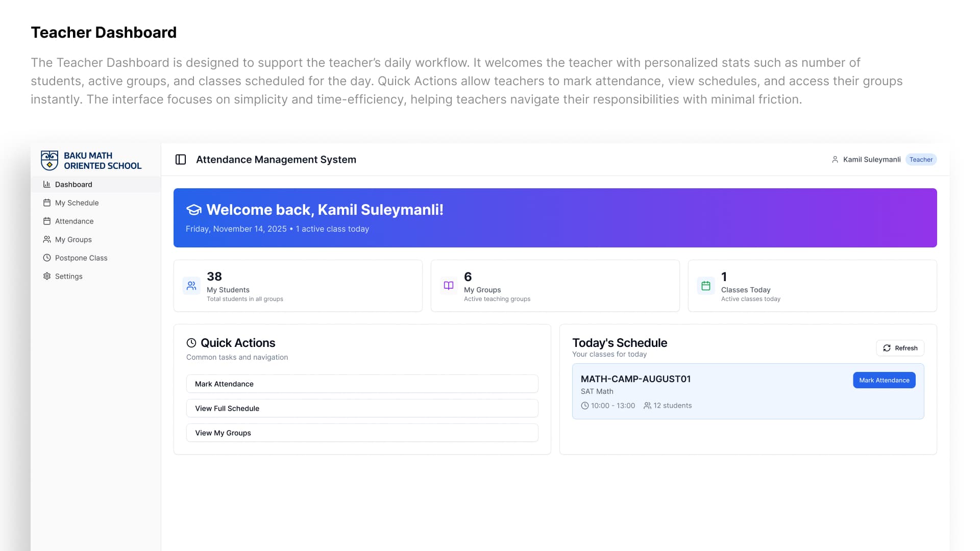Click View My Groups quick action
Viewport: 980px width, 551px height.
tap(362, 433)
